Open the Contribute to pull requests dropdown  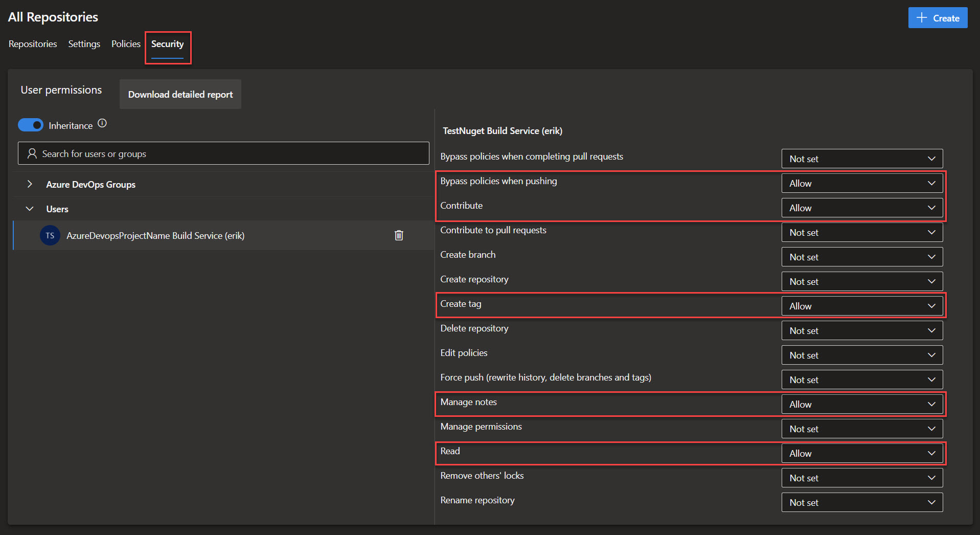coord(862,232)
